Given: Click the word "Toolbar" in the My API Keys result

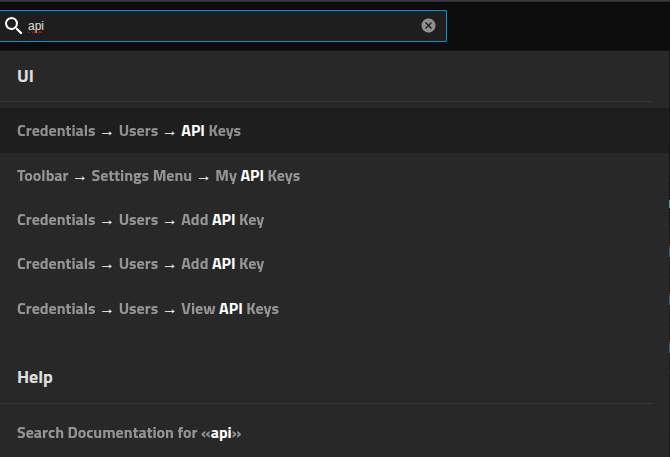Looking at the screenshot, I should 43,176.
